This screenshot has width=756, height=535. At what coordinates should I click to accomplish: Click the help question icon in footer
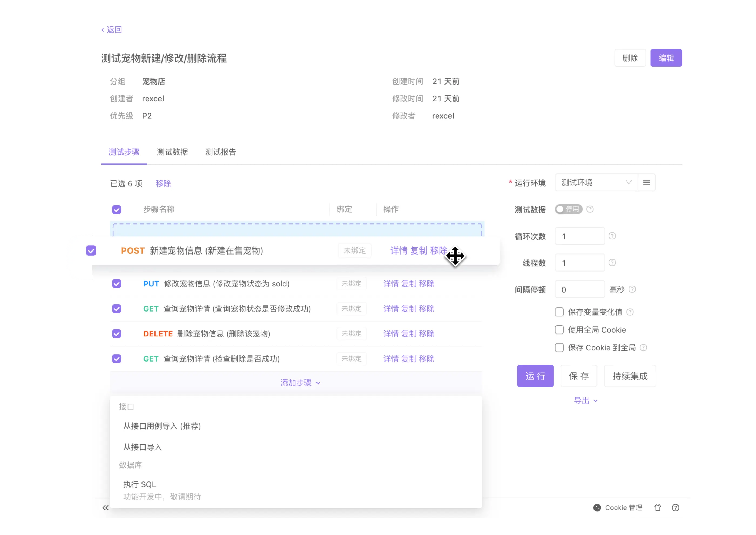coord(675,508)
